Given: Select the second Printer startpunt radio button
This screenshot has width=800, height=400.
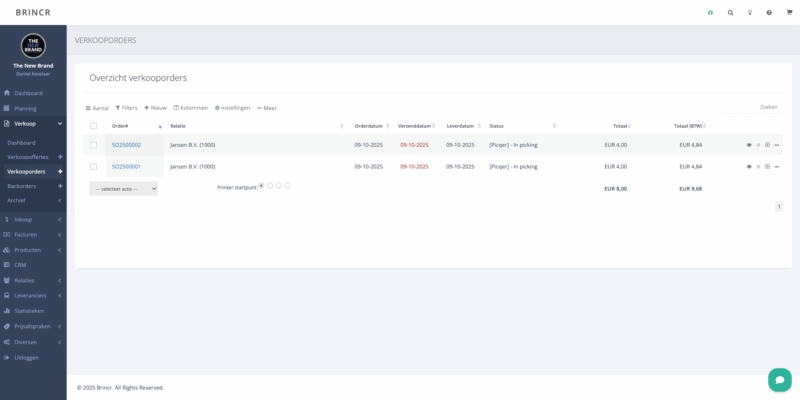Looking at the screenshot, I should coord(270,185).
